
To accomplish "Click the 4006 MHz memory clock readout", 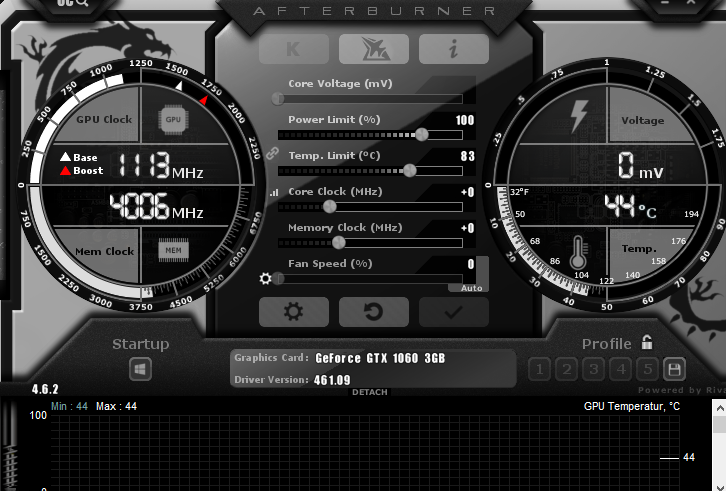I will pos(156,207).
